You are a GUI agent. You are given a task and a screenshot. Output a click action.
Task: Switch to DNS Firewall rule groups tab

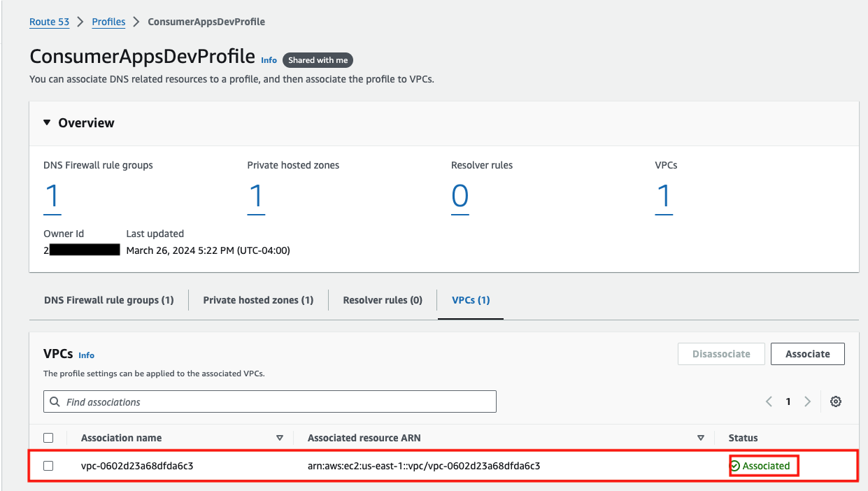pos(108,300)
